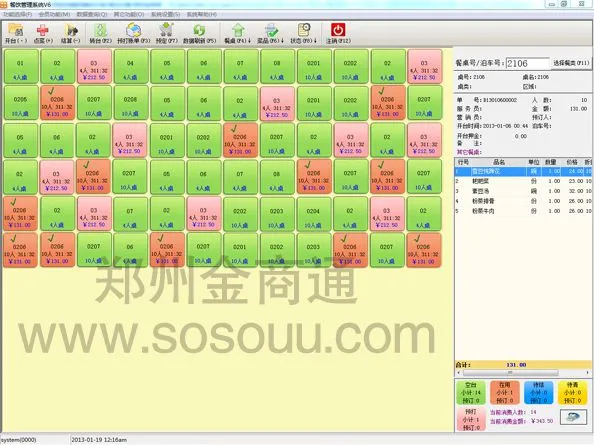594x445 pixels.
Task: Click the 数量 column header
Action: (551, 162)
